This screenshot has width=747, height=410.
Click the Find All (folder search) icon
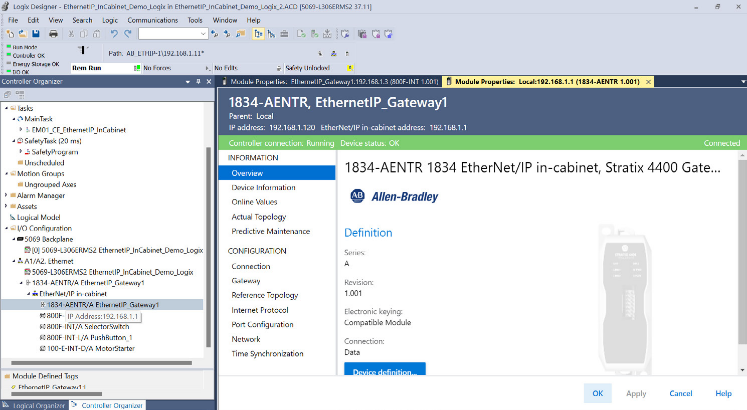click(241, 34)
